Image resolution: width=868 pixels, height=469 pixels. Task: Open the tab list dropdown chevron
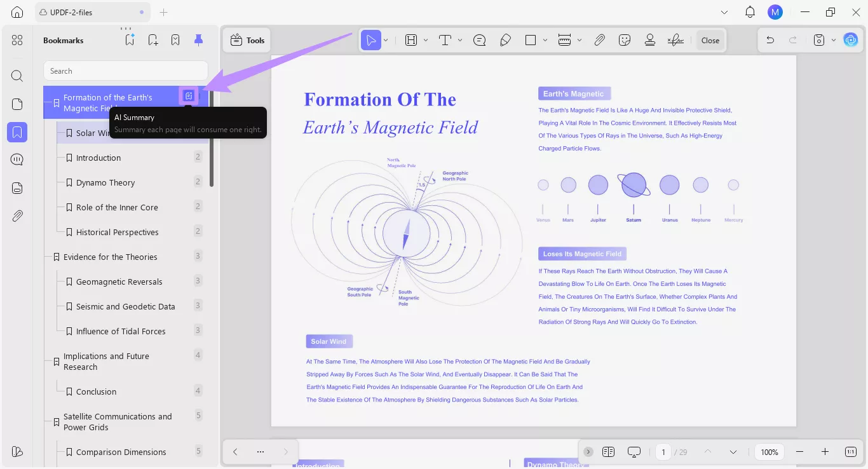pos(724,12)
